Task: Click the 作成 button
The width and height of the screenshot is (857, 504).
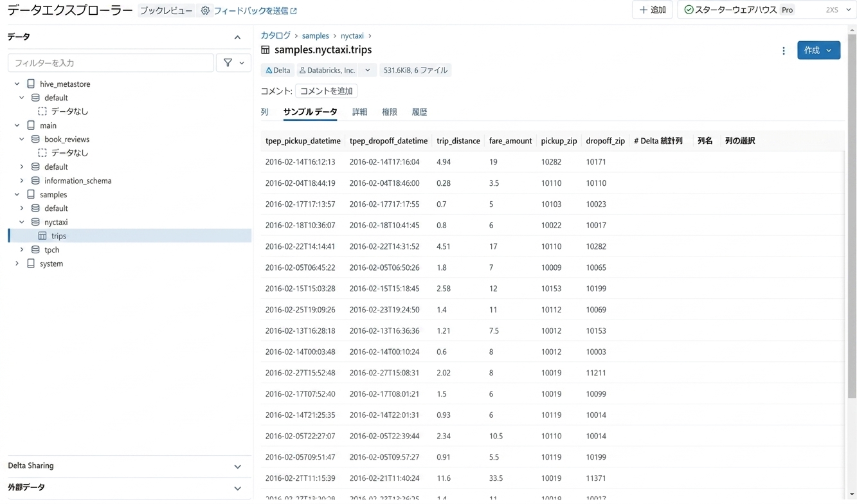Action: pos(818,50)
